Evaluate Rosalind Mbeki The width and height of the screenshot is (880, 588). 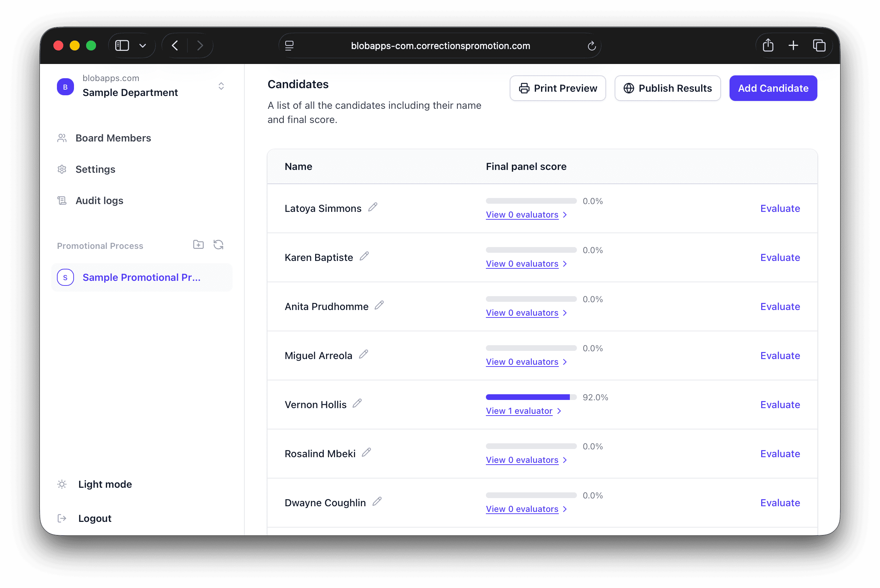pos(780,454)
